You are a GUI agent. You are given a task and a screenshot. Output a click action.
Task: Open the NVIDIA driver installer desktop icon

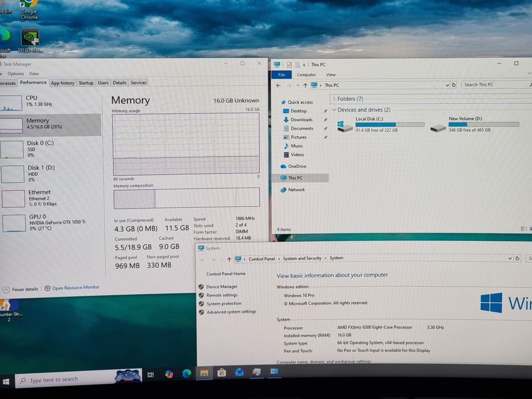[x=30, y=40]
